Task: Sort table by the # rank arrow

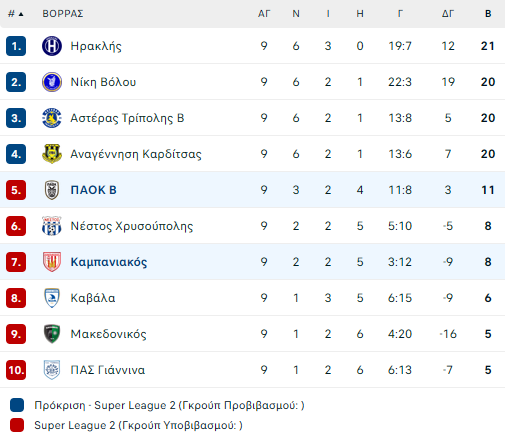Action: pyautogui.click(x=16, y=14)
